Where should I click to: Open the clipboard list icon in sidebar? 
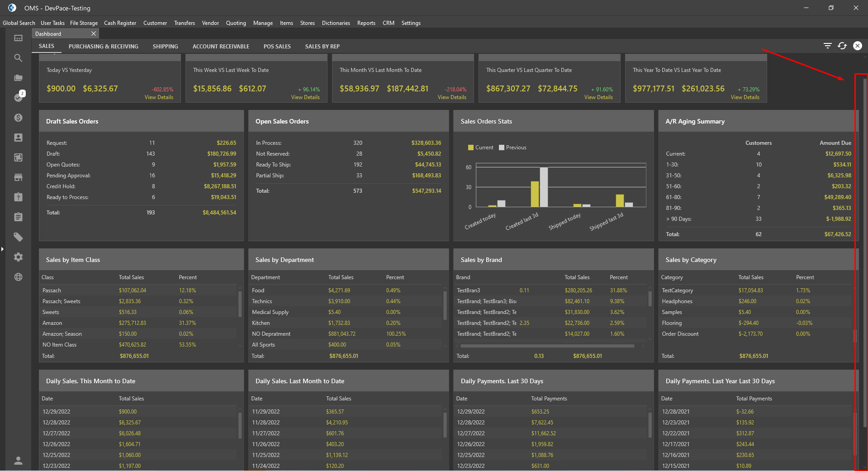pyautogui.click(x=18, y=217)
